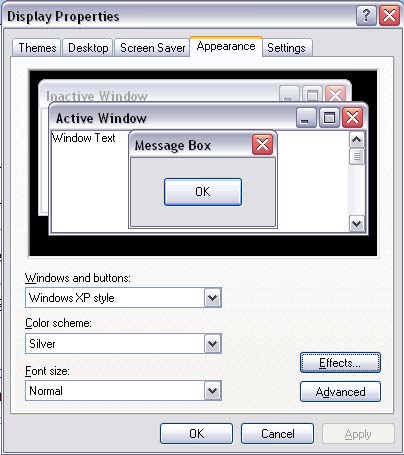
Task: Click the Cancel button
Action: click(x=277, y=434)
